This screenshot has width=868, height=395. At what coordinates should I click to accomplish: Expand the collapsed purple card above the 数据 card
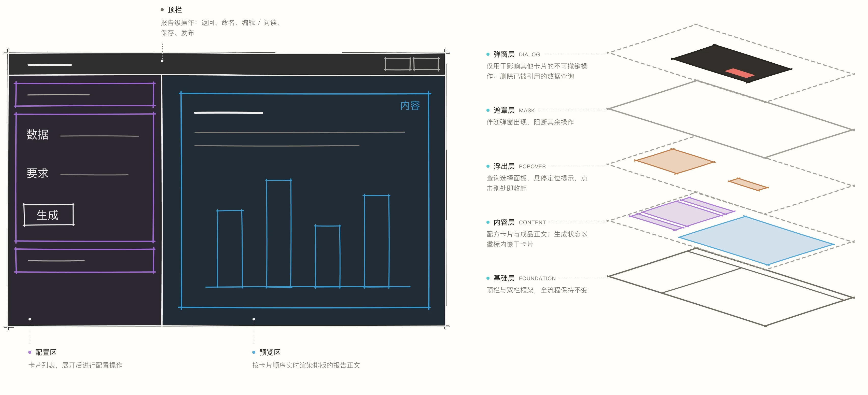click(x=85, y=95)
